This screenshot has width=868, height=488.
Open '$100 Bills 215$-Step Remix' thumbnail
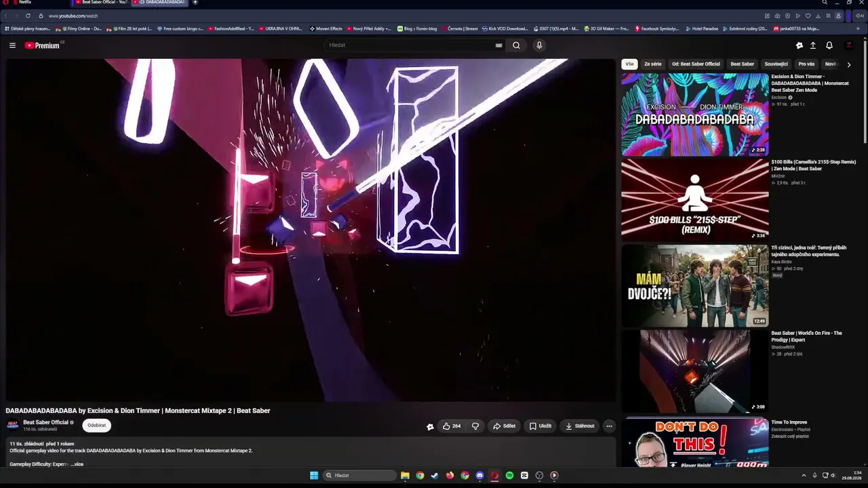695,200
